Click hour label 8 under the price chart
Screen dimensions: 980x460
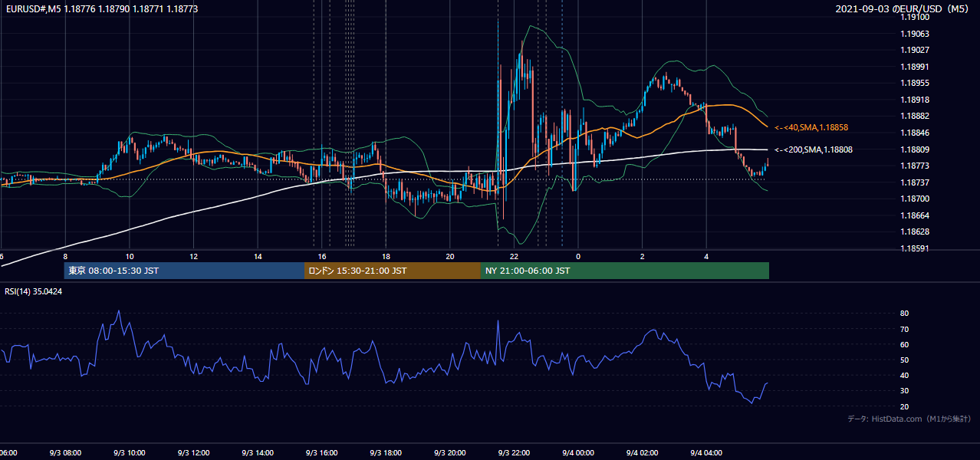65,257
